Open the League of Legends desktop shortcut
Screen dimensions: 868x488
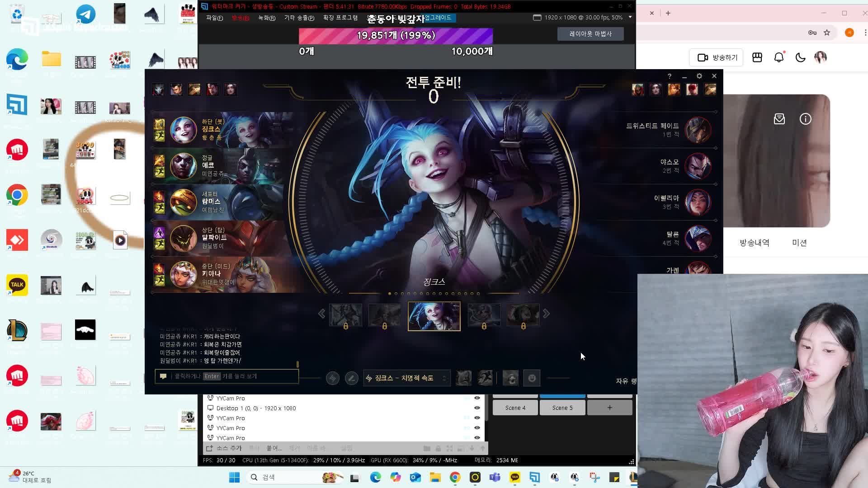click(x=17, y=330)
